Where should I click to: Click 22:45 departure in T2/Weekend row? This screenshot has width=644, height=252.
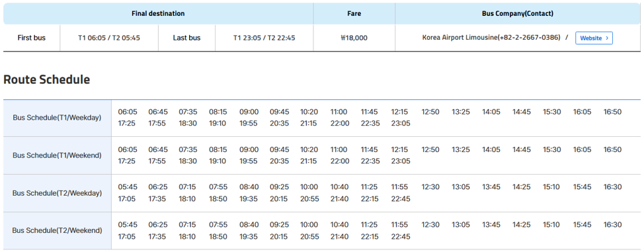click(x=401, y=236)
